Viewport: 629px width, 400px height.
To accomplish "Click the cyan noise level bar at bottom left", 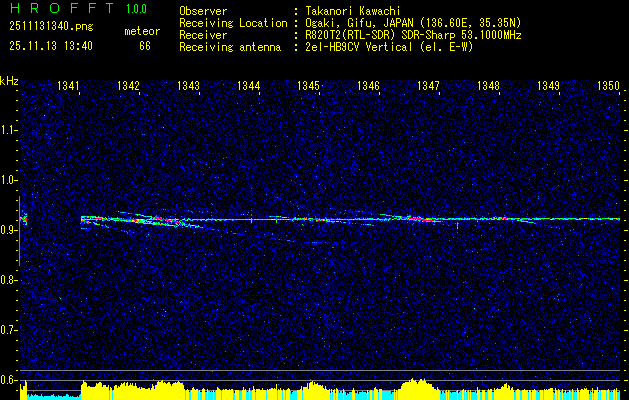I will click(48, 395).
